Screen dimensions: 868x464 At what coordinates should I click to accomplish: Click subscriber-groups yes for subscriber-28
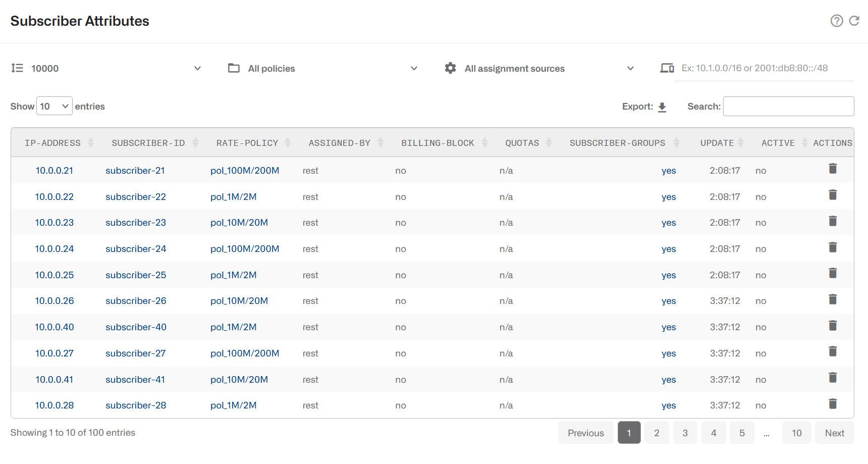point(669,406)
